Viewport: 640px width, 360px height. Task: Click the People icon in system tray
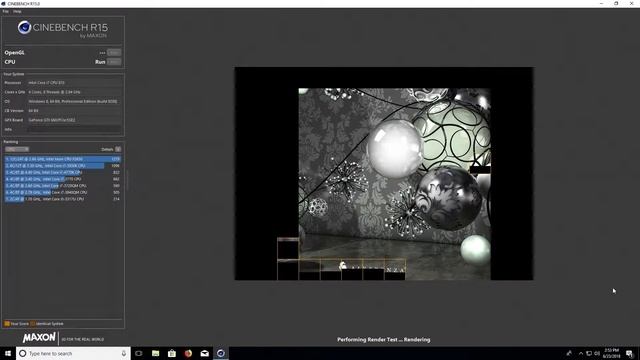click(569, 353)
